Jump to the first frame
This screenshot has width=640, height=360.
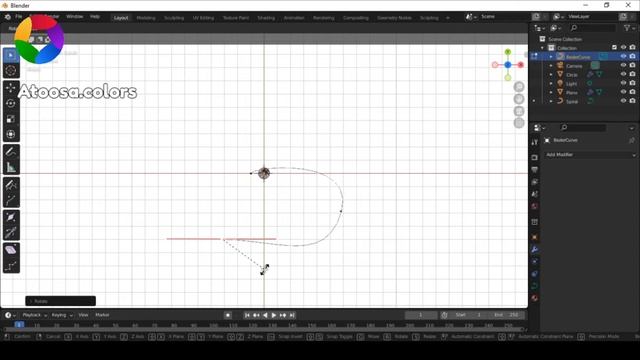click(x=247, y=315)
